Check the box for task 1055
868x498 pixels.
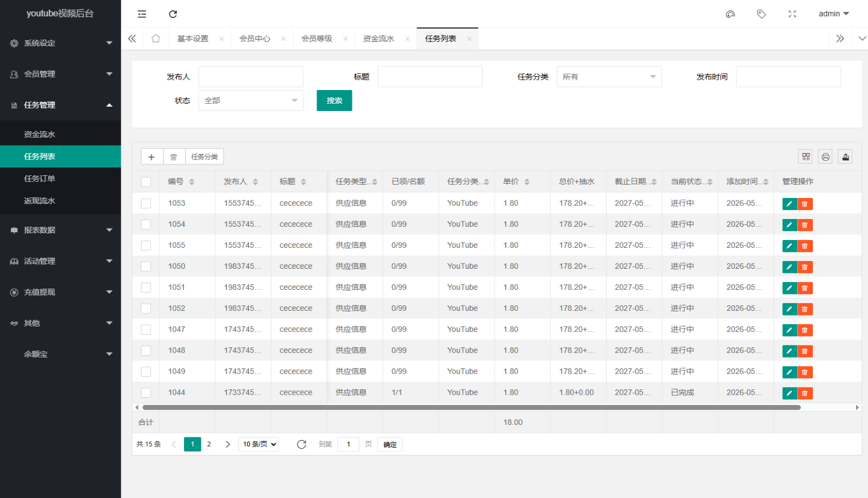point(146,245)
